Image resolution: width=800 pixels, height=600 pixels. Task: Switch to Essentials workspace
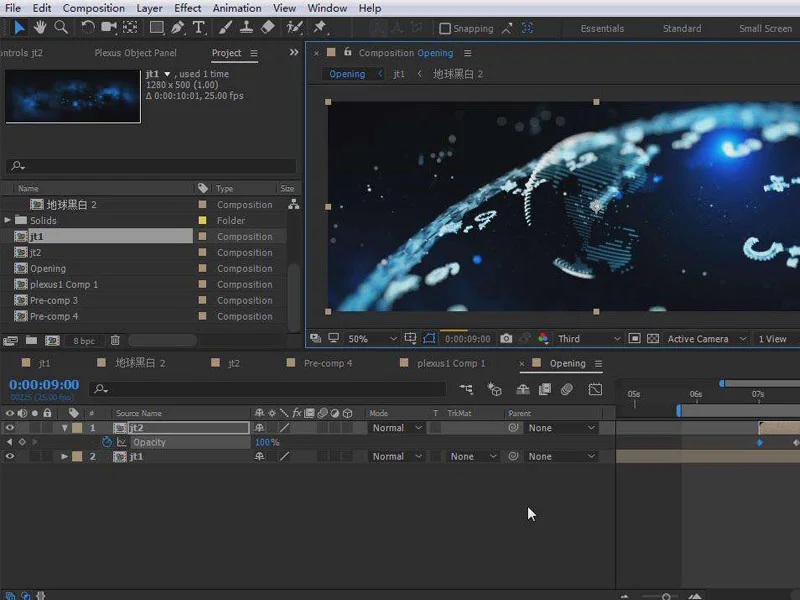click(x=602, y=29)
